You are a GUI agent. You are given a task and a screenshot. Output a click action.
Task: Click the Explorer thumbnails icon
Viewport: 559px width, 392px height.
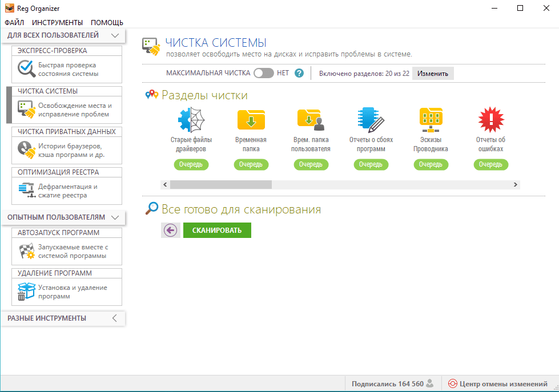pos(431,119)
